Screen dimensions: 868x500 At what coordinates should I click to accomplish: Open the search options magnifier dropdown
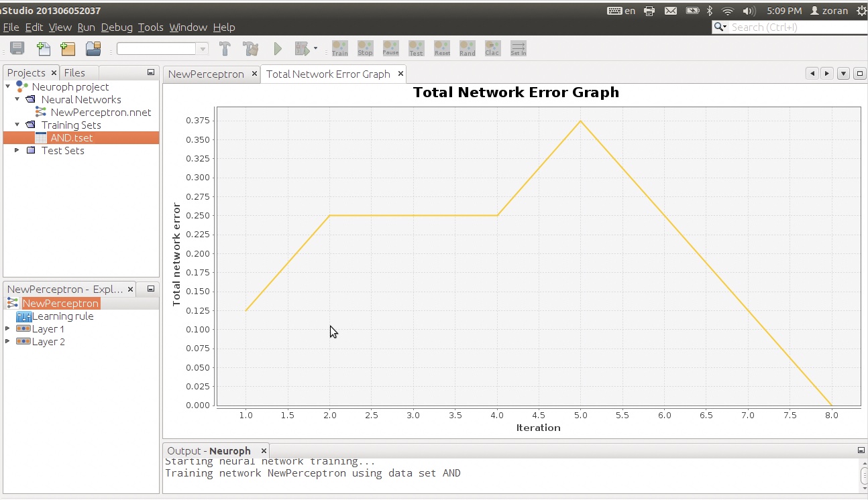coord(721,27)
